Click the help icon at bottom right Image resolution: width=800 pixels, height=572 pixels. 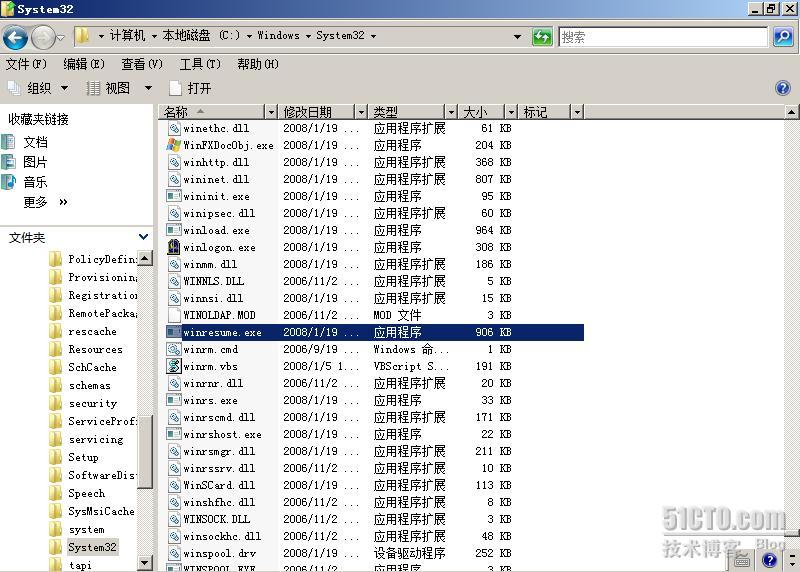769,560
